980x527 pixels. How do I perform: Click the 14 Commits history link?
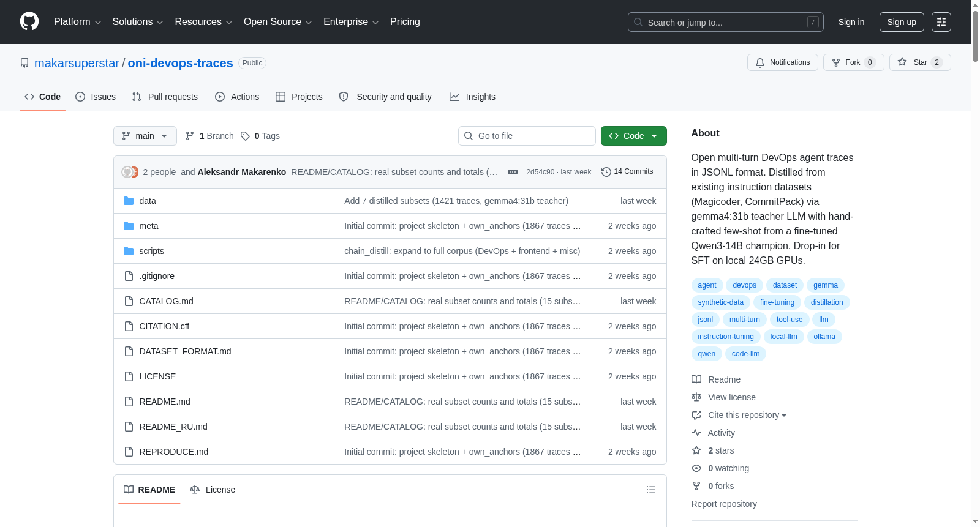[627, 172]
